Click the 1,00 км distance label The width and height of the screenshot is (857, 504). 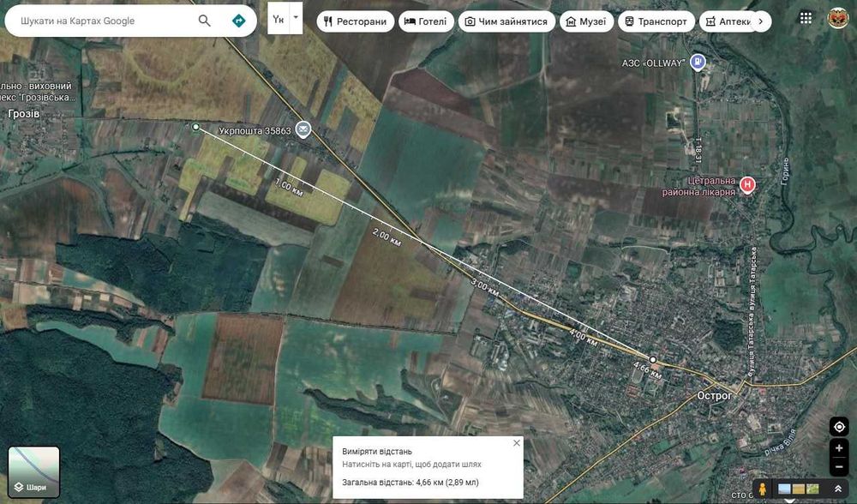click(x=289, y=186)
